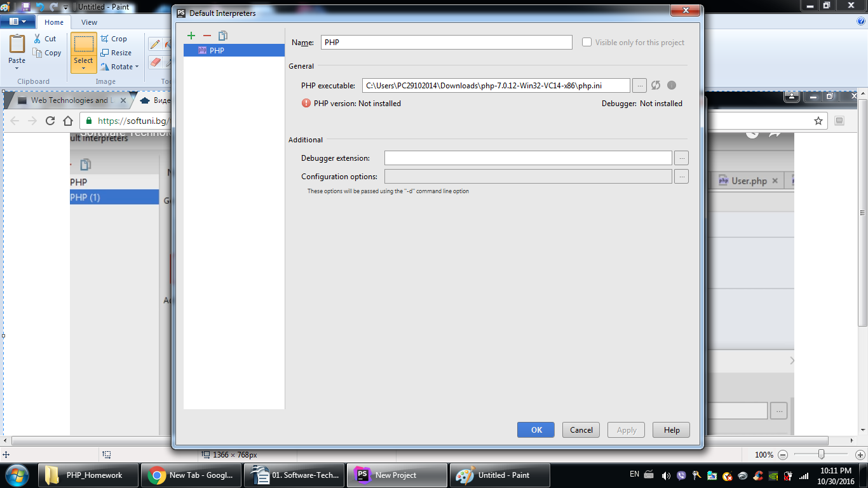The height and width of the screenshot is (488, 868).
Task: Switch to Chrome New Tab taskbar button
Action: point(191,475)
